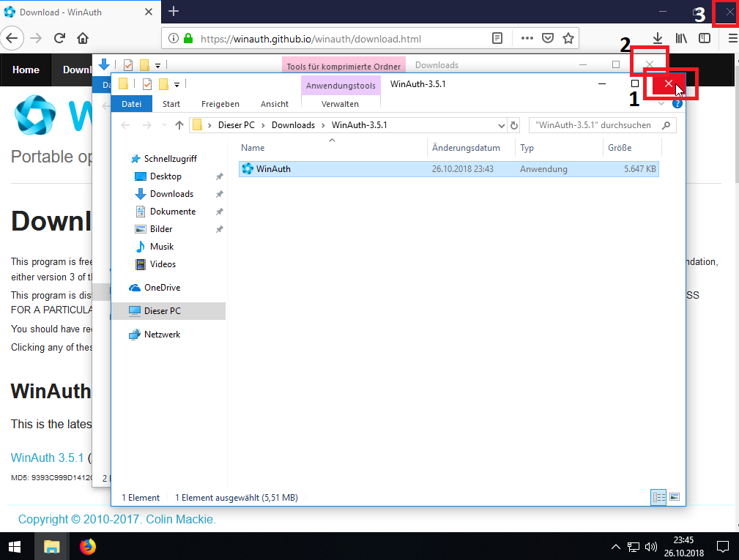739x560 pixels.
Task: Bookmark this page with star icon
Action: click(x=568, y=38)
